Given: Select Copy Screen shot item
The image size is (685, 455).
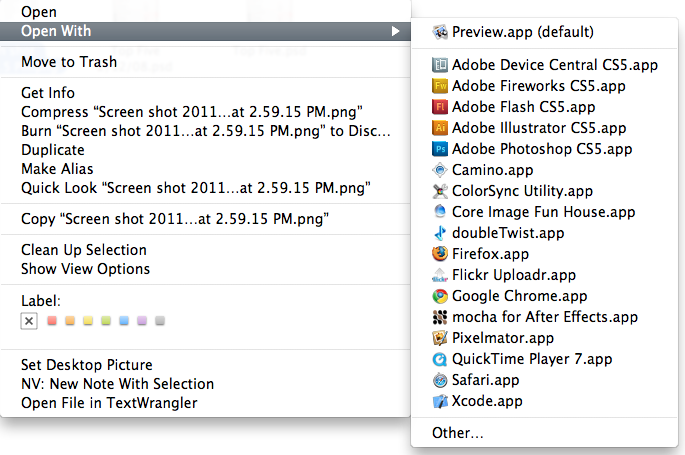Looking at the screenshot, I should tap(205, 219).
